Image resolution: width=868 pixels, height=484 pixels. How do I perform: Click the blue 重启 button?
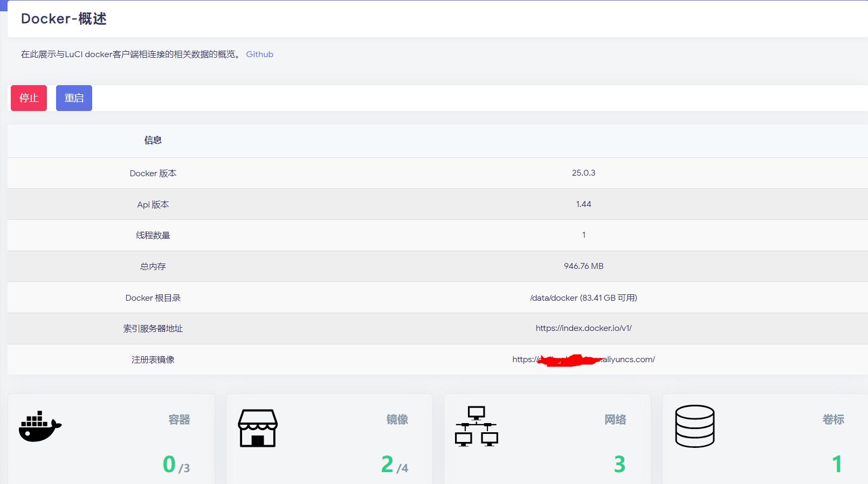(x=74, y=98)
